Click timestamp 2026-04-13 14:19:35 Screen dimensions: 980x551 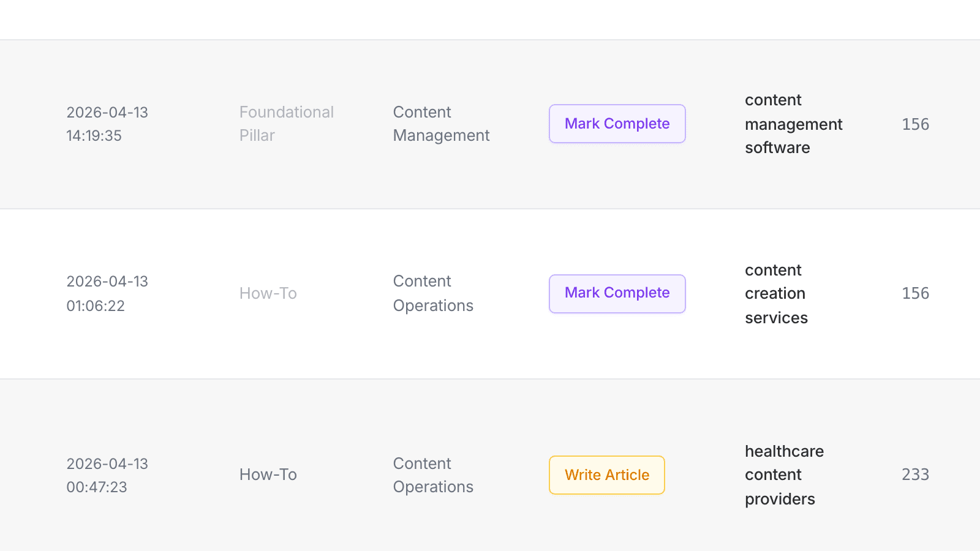coord(107,124)
